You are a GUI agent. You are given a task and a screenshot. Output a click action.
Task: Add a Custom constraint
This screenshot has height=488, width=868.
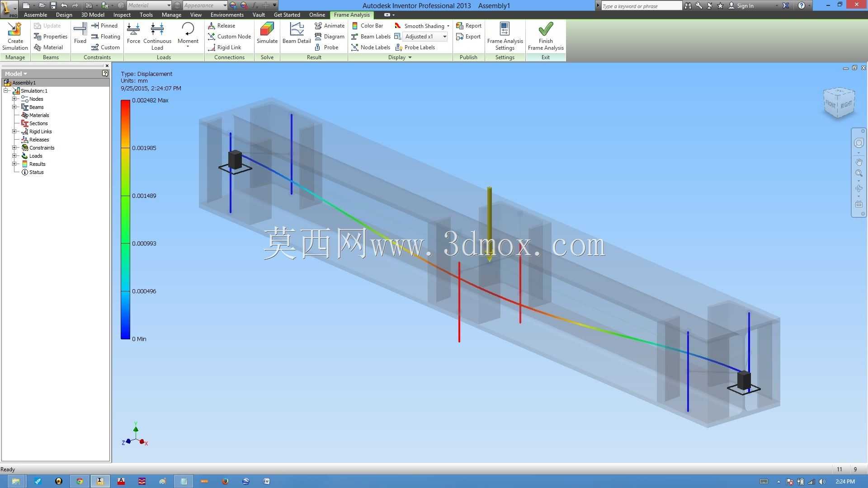point(105,47)
